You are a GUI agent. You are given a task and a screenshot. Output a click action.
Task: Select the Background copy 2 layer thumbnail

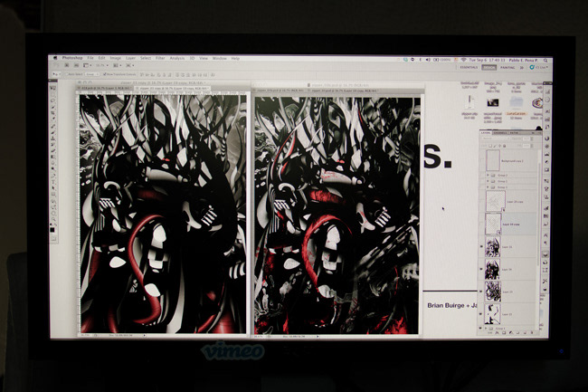[493, 160]
